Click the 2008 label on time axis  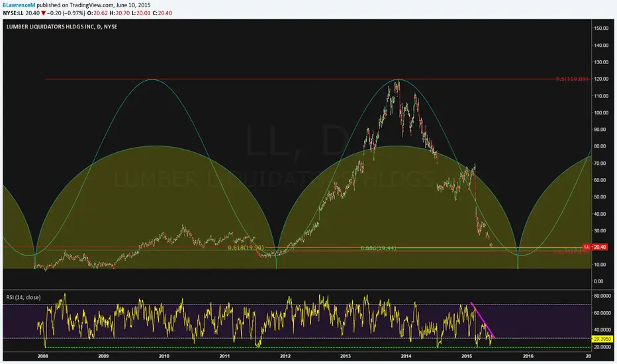(43, 356)
